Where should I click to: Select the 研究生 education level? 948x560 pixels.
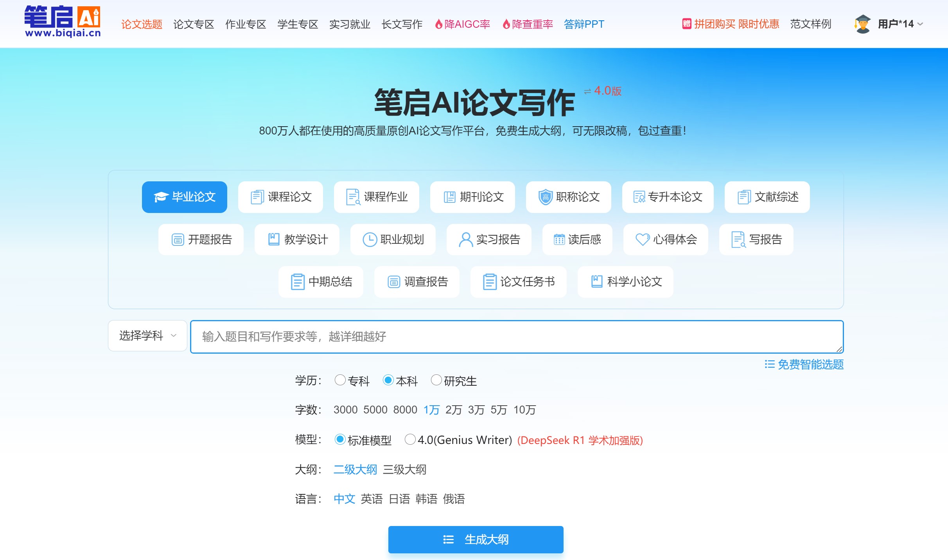pos(436,380)
